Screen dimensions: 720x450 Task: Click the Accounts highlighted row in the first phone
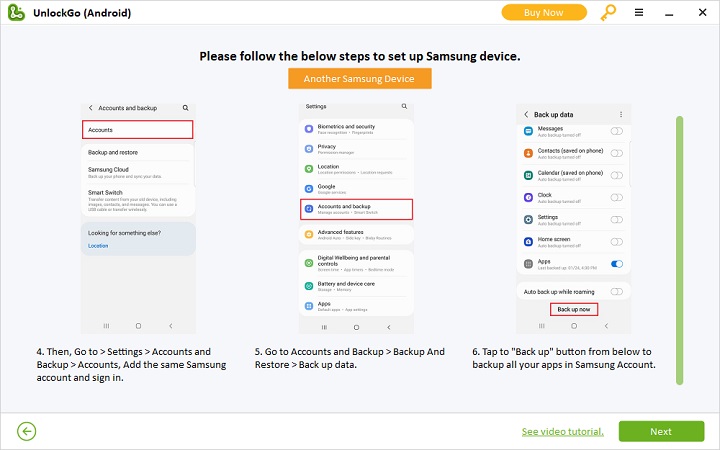tap(137, 130)
